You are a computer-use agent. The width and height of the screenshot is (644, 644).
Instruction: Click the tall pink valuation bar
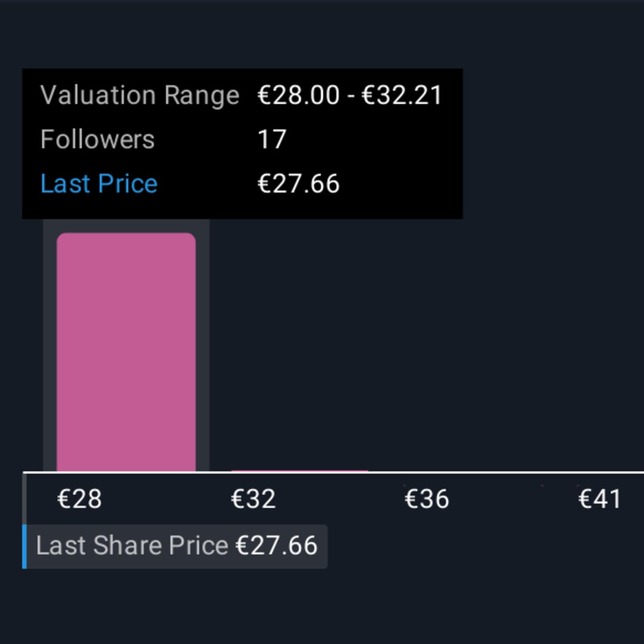[126, 352]
